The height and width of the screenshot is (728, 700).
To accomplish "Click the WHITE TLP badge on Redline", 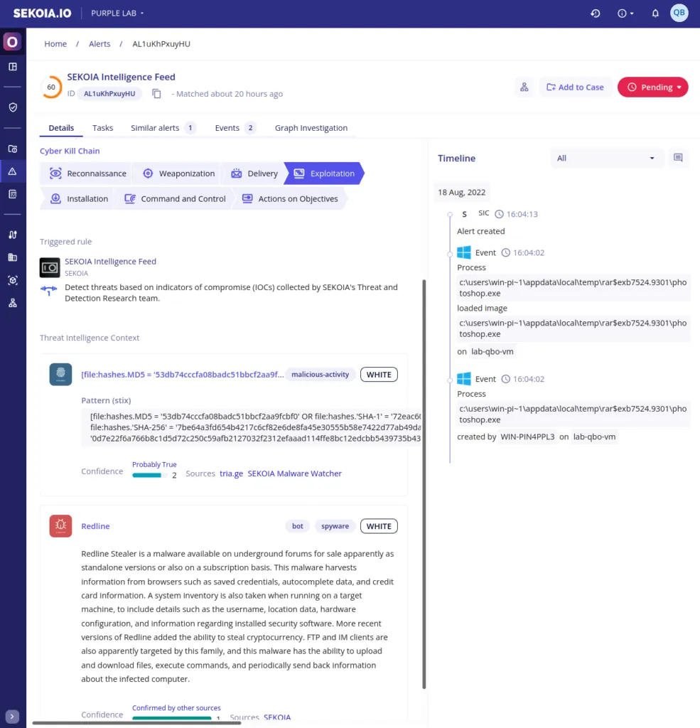I will coord(379,526).
